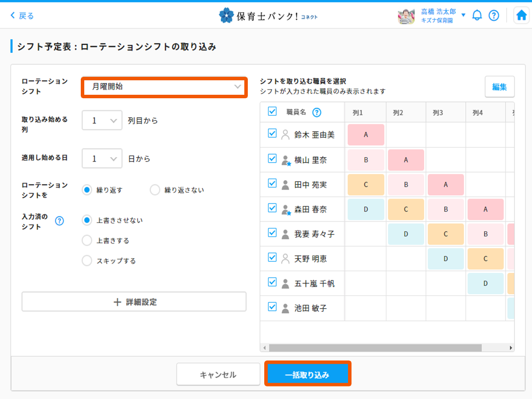This screenshot has height=399, width=532.
Task: Open the 適用し始める日 day dropdown
Action: 102,159
